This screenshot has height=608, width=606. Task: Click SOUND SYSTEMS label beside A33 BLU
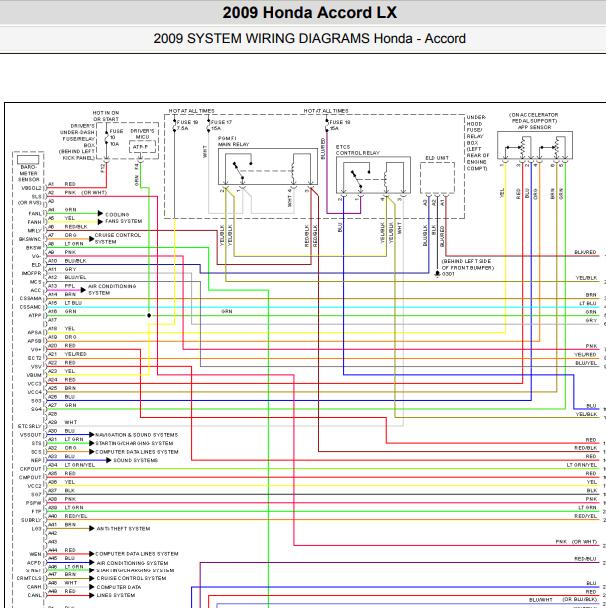[135, 460]
